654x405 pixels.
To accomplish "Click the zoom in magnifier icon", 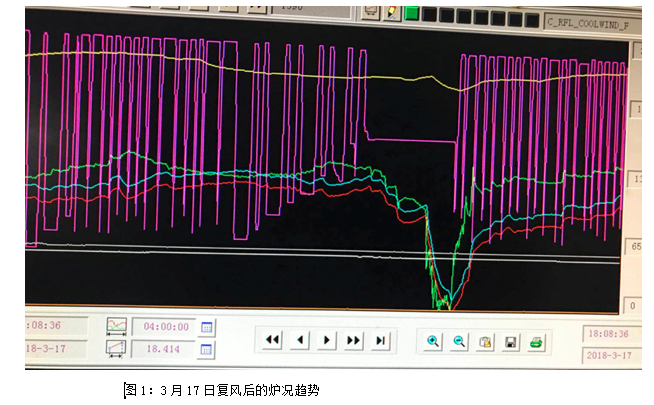I will (x=433, y=341).
